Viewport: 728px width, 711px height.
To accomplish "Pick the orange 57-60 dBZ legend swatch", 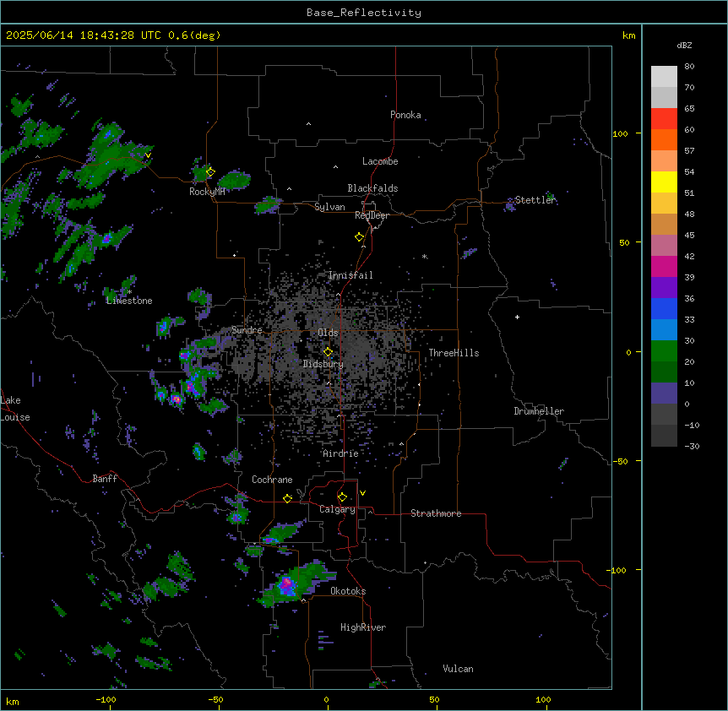I will click(664, 139).
